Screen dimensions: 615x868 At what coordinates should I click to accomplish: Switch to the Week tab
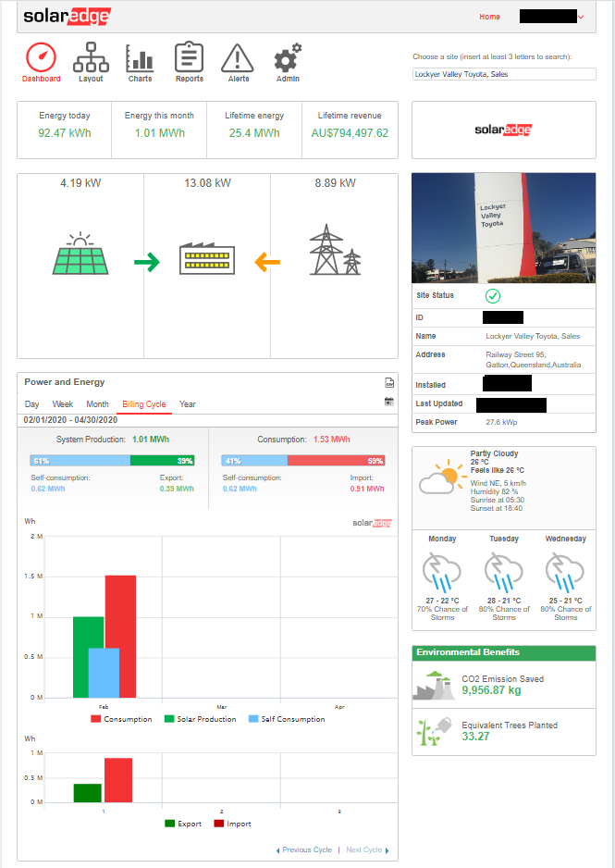[x=63, y=404]
